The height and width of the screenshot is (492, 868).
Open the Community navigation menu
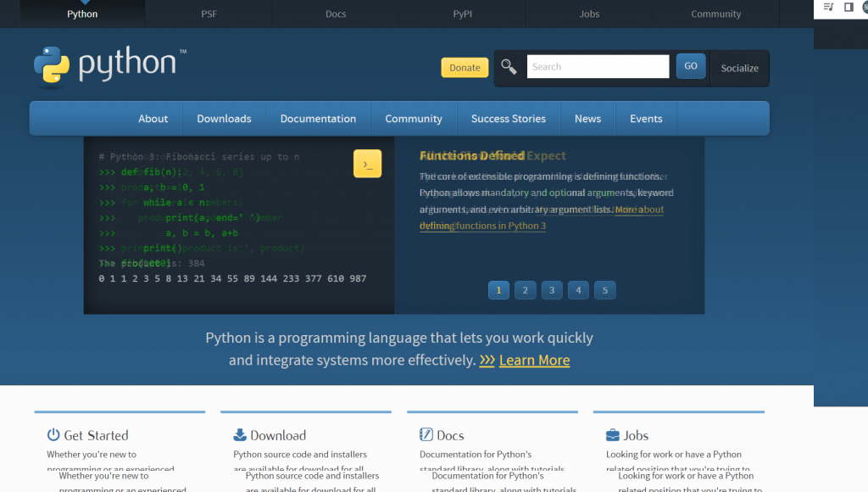point(414,119)
